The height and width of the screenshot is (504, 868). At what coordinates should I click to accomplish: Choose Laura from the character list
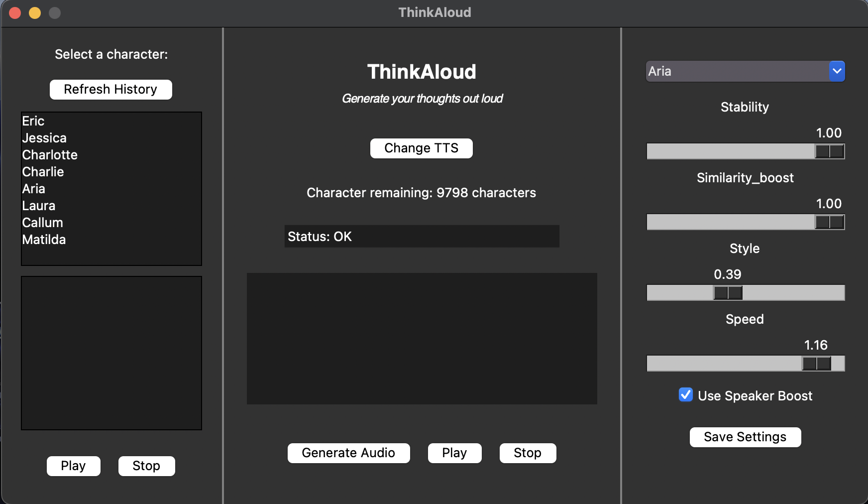111,206
